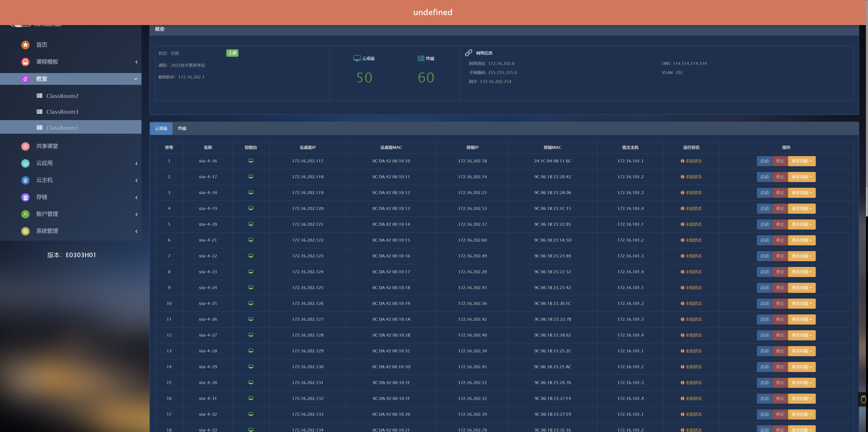
Task: Open console icon for stu-4-16
Action: (x=251, y=161)
